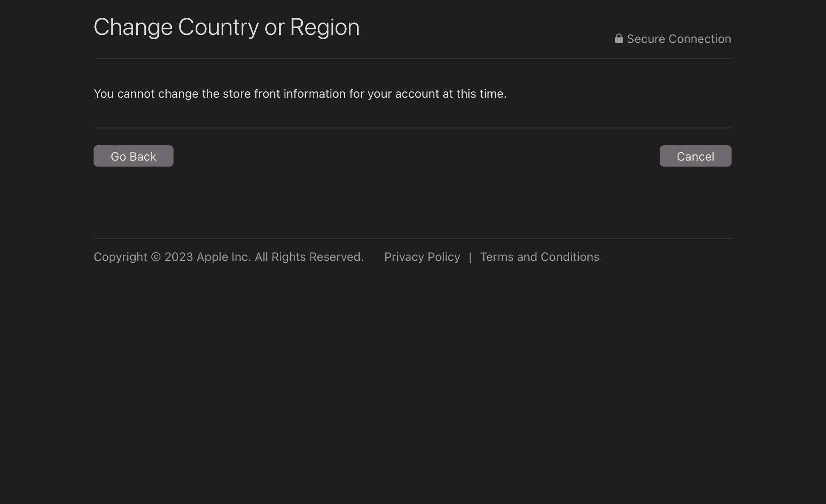826x504 pixels.
Task: Click the pipe separator between footer links
Action: click(x=470, y=258)
